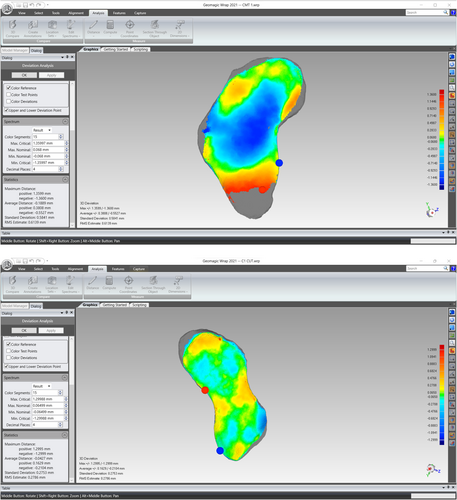The image size is (457, 500).
Task: Open Result spectrum dropdown in upper dialog
Action: point(42,130)
